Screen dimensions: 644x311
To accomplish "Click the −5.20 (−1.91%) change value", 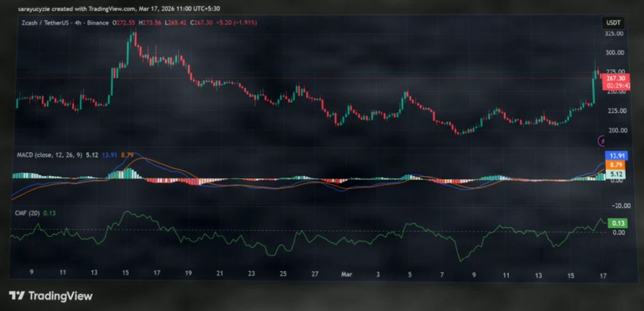I will point(236,23).
